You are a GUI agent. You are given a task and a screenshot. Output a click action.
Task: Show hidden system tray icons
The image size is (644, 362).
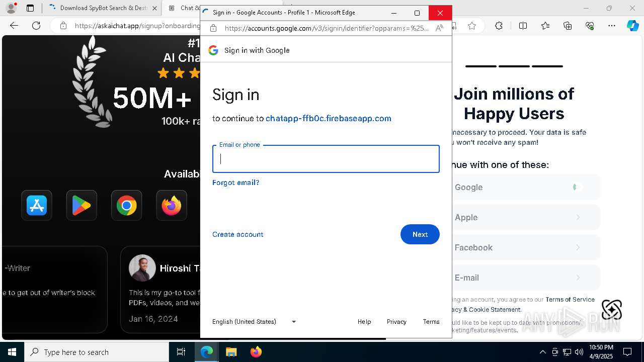coord(542,352)
